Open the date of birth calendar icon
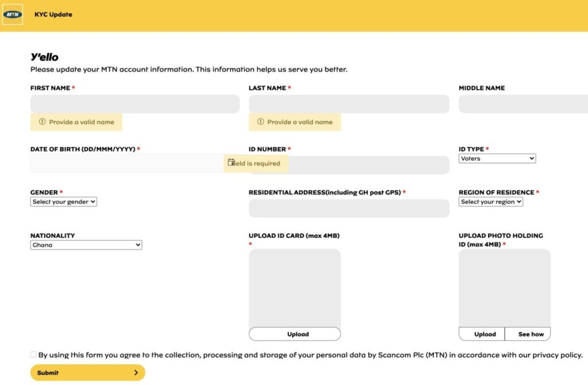This screenshot has height=385, width=588. [x=231, y=163]
